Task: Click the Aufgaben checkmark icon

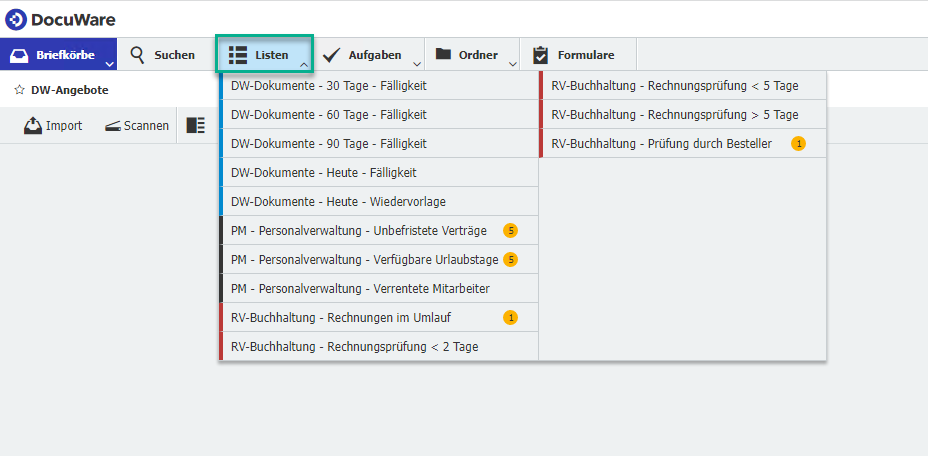Action: click(331, 55)
